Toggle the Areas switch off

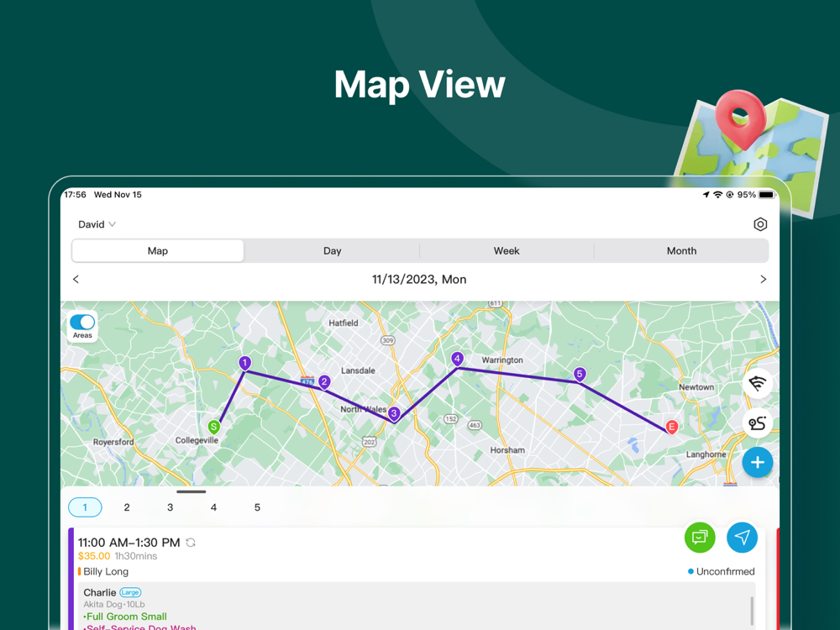click(x=82, y=322)
